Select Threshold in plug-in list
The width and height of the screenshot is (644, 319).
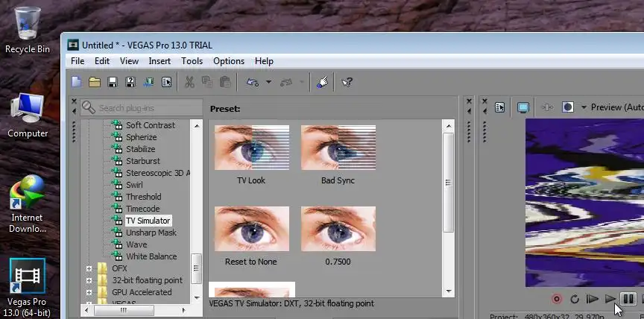click(143, 197)
